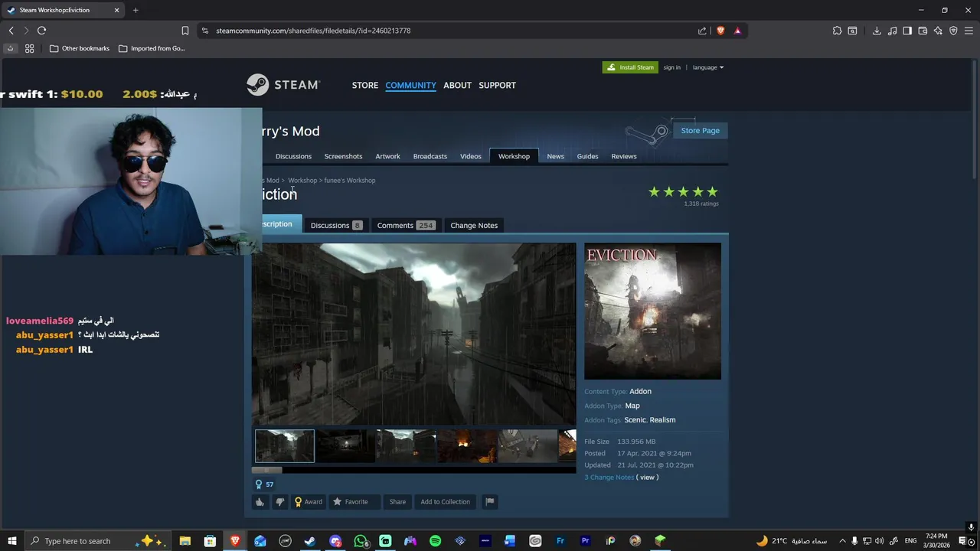The height and width of the screenshot is (551, 980).
Task: Switch to the Videos hub tab
Action: coord(471,156)
